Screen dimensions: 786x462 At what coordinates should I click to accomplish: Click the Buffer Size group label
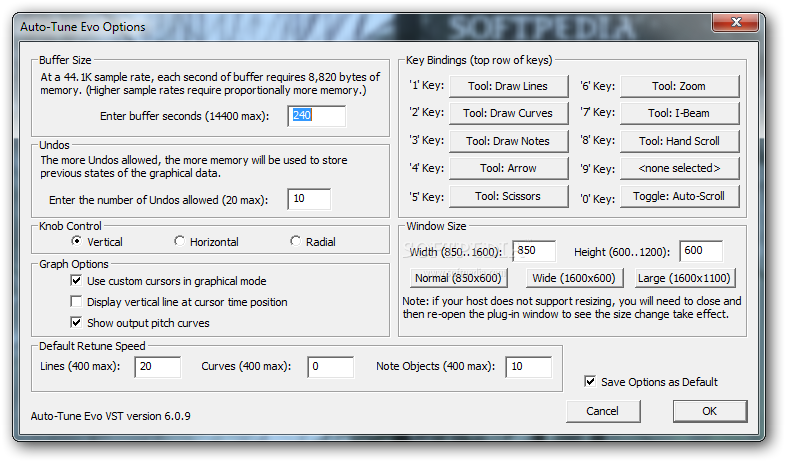(65, 60)
